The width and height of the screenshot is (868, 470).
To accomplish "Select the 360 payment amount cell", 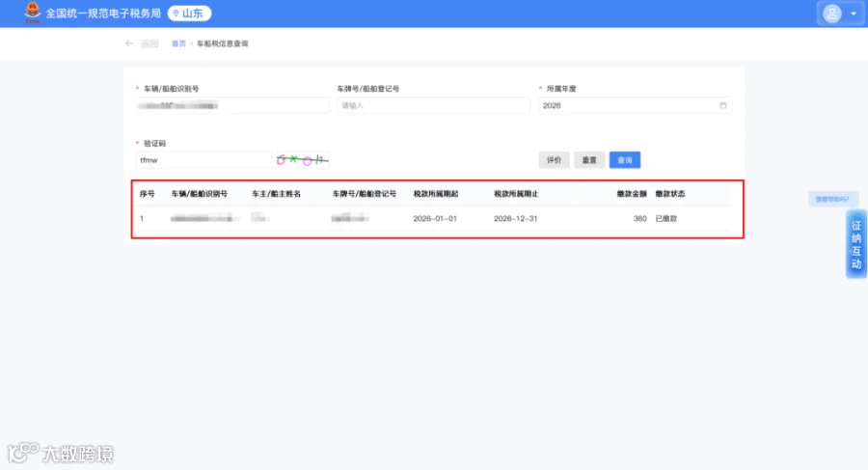I will 640,218.
